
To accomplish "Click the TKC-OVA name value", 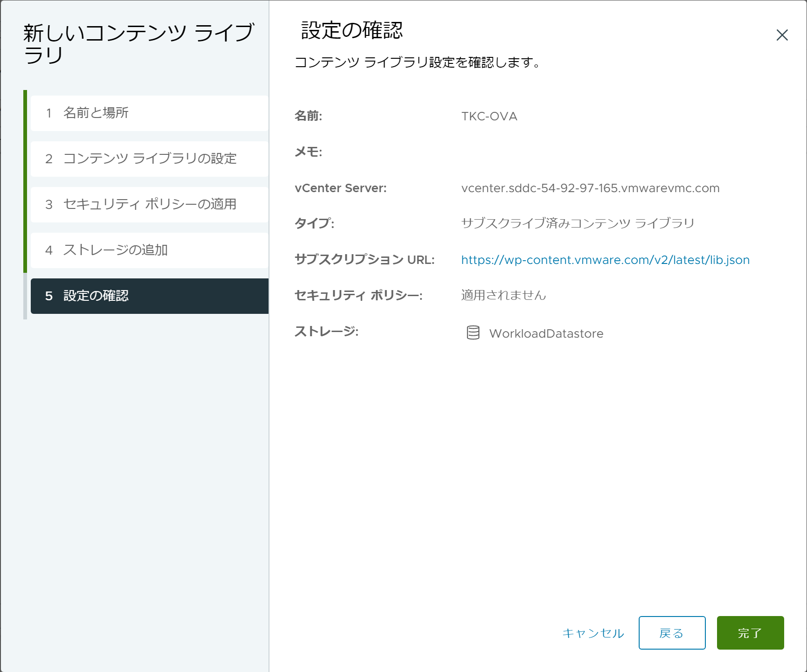I will pyautogui.click(x=489, y=116).
